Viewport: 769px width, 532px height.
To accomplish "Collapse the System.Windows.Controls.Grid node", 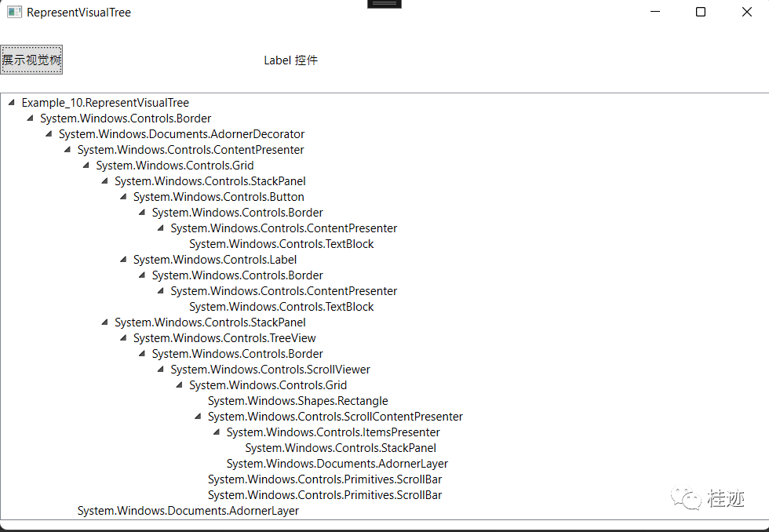I will point(85,165).
